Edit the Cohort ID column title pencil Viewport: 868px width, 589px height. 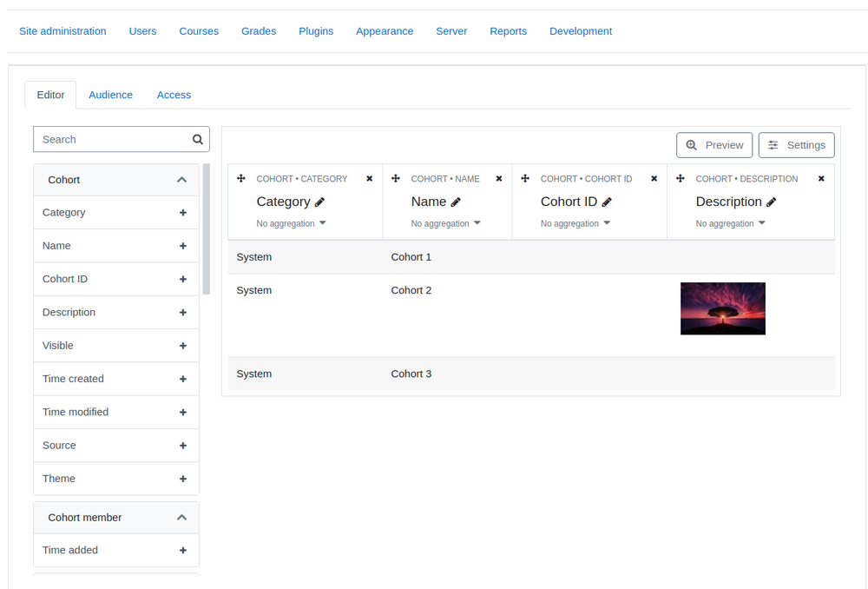pyautogui.click(x=607, y=202)
